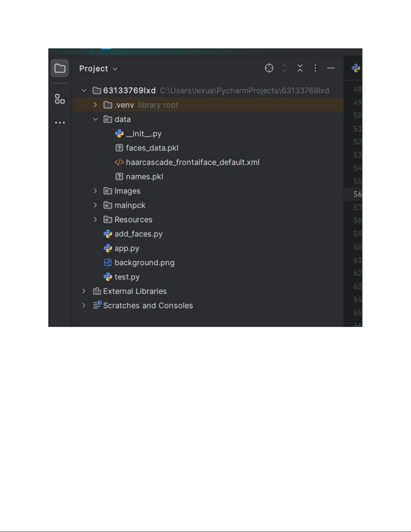Image resolution: width=411 pixels, height=532 pixels.
Task: Open the Python file editor tab
Action: pyautogui.click(x=356, y=68)
